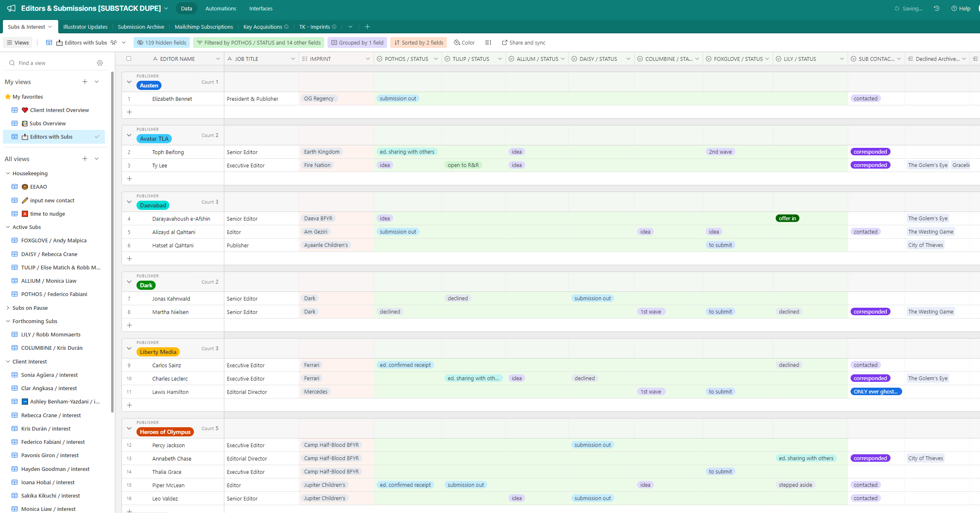Open the Subs & Interest view dropdown
The height and width of the screenshot is (513, 980).
click(50, 27)
